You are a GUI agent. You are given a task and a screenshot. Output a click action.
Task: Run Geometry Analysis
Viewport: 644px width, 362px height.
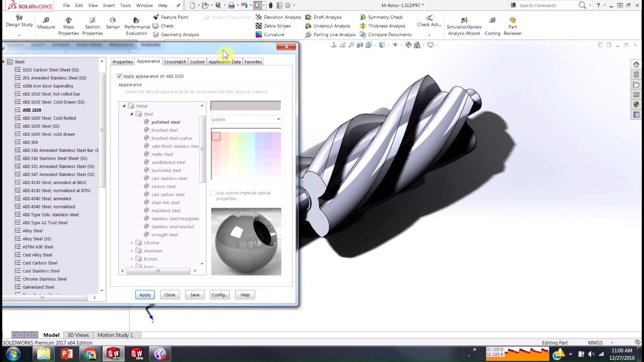pos(176,35)
